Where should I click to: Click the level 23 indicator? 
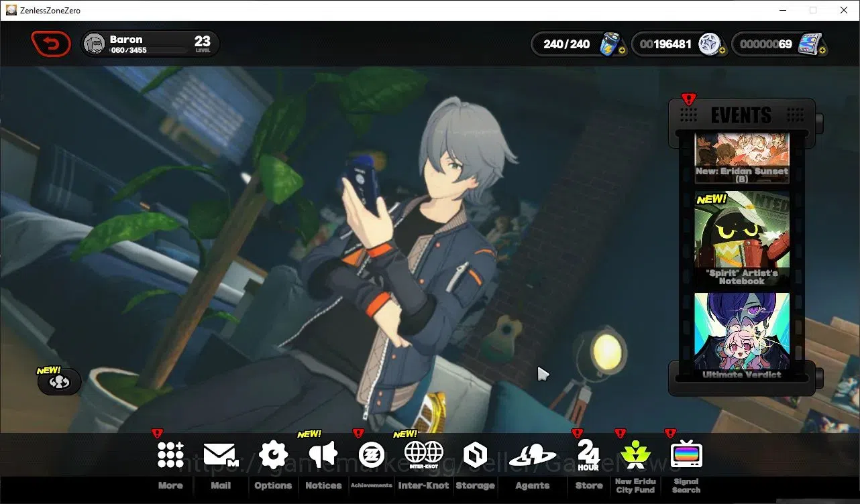[203, 44]
